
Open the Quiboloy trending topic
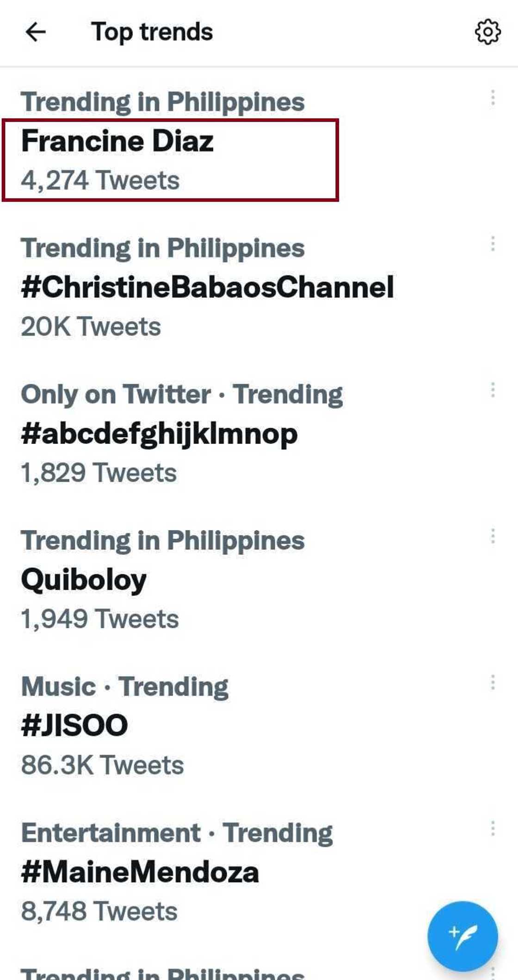pyautogui.click(x=85, y=579)
